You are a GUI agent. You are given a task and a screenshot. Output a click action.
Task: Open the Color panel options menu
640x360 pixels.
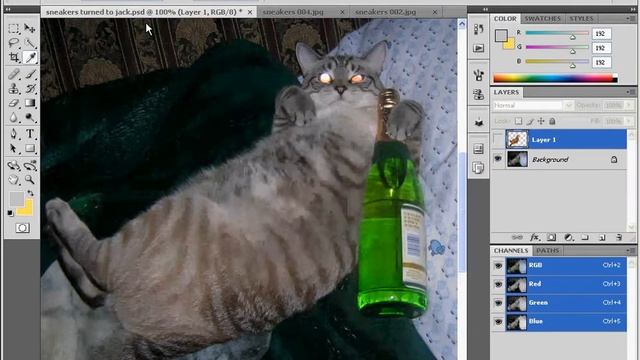[630, 18]
